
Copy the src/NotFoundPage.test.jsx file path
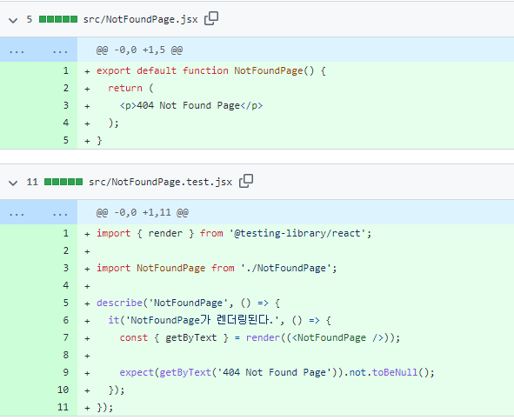pos(246,181)
